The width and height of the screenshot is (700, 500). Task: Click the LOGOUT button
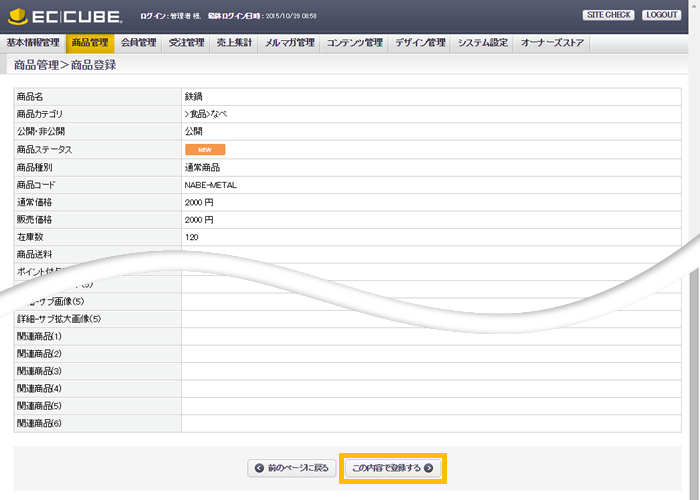(x=662, y=15)
